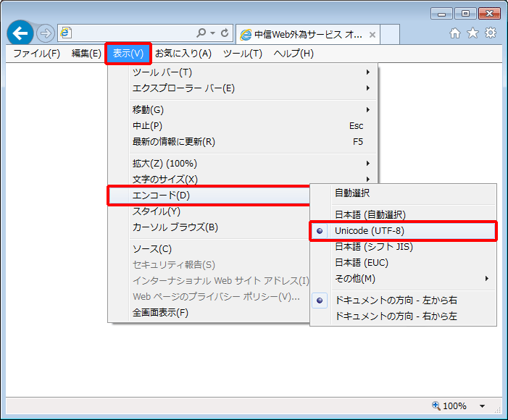This screenshot has height=420, width=508.
Task: Click the zoom magnifier icon in status bar
Action: coord(436,406)
